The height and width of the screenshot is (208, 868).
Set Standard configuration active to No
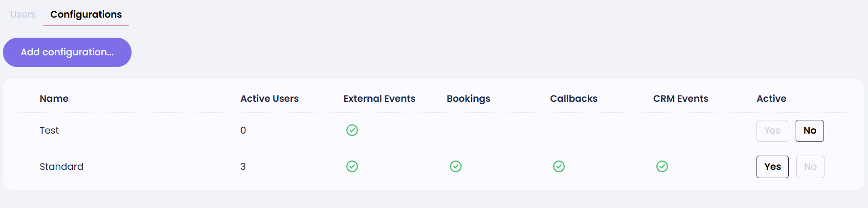(810, 167)
